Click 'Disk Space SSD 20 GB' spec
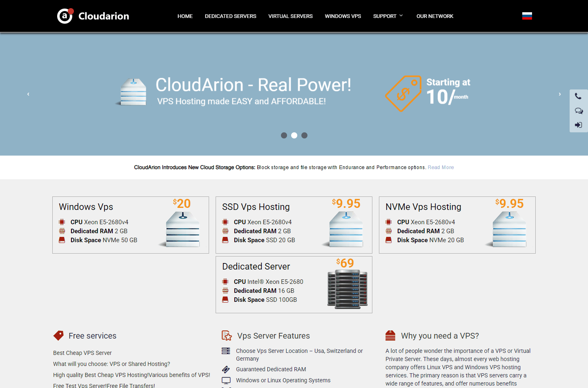 [265, 240]
